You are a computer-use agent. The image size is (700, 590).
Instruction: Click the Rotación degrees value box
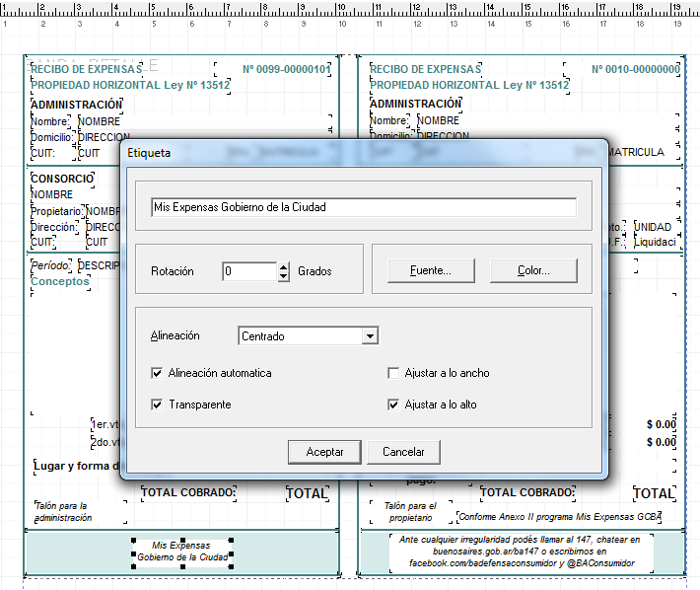coord(249,271)
